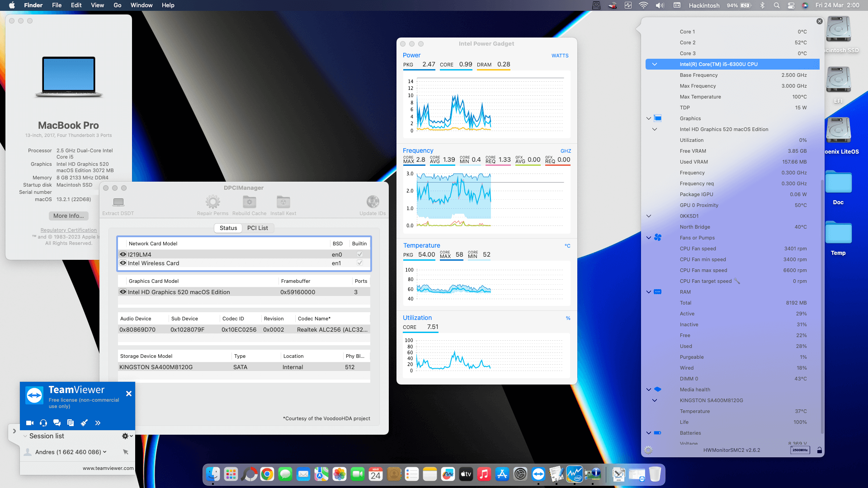Collapse Session list chevron in TeamViewer

(x=25, y=436)
